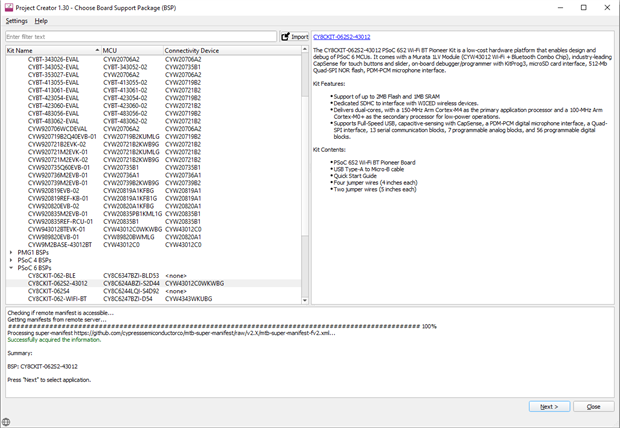This screenshot has width=620, height=428.
Task: Click the Project Creator title bar icon
Action: [7, 6]
